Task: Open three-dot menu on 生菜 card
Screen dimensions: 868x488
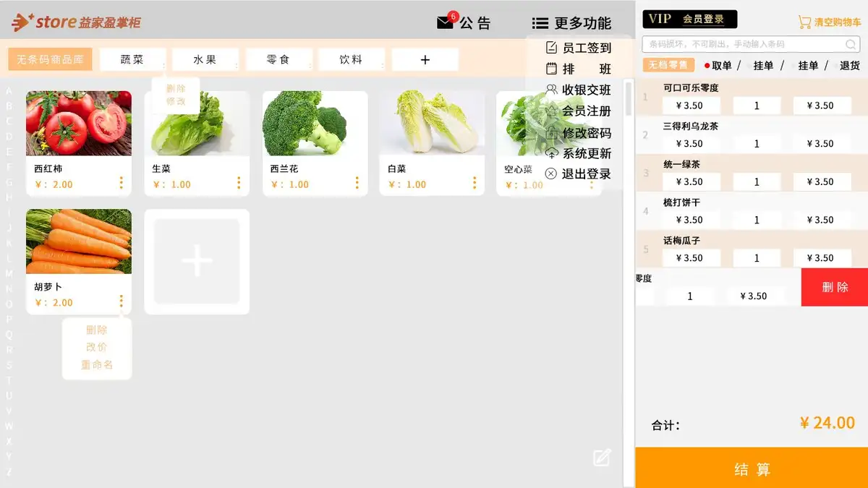Action: pyautogui.click(x=239, y=183)
